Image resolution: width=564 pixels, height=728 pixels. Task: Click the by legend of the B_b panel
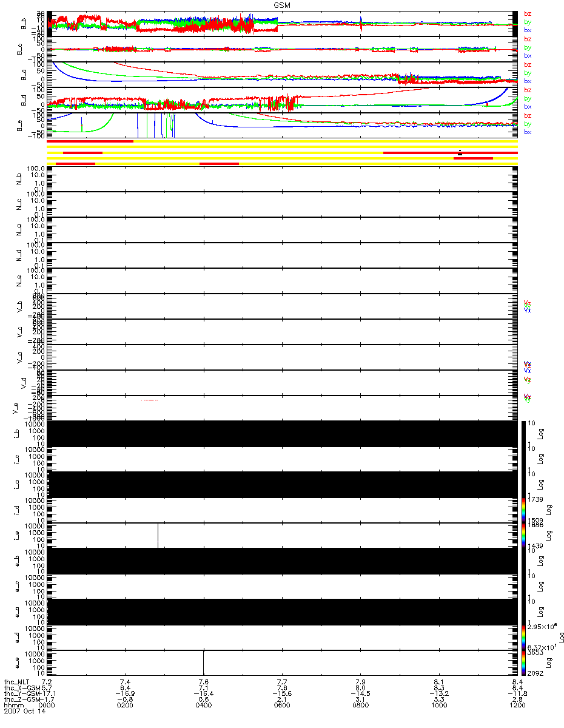tap(528, 22)
